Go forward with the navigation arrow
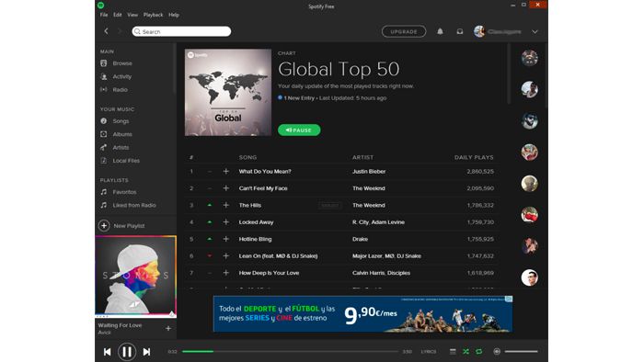Screen dimensions: 644x362 [x=120, y=31]
